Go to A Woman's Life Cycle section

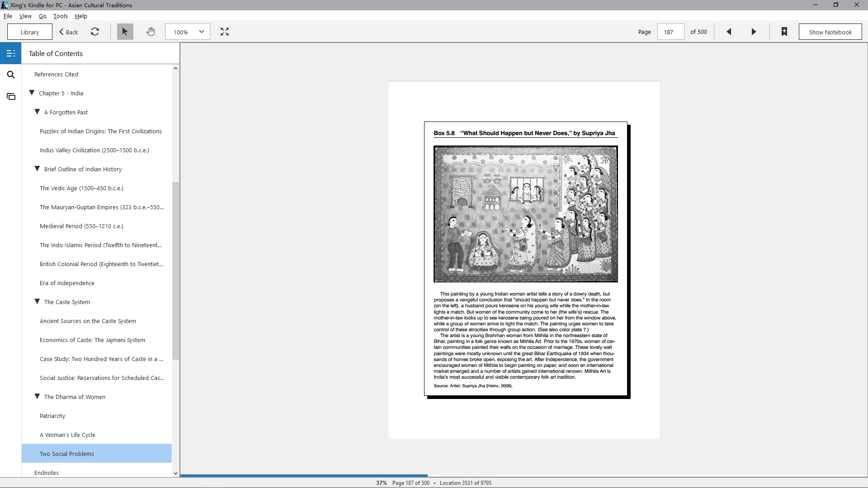67,435
